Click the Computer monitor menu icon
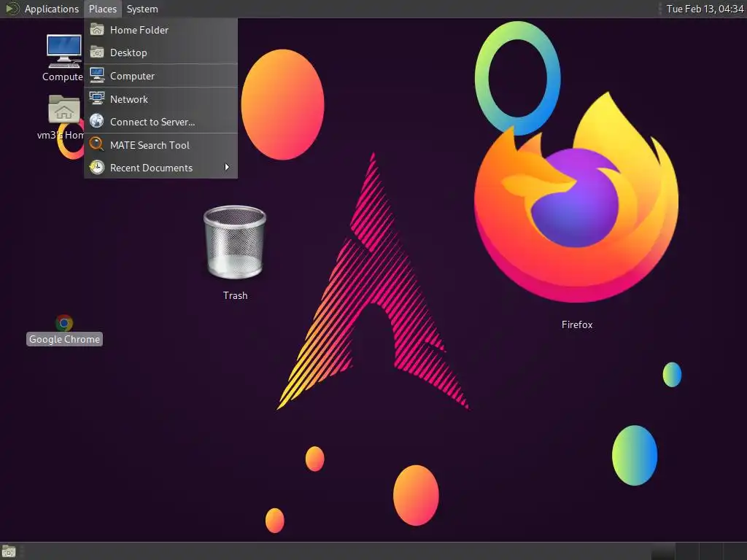The image size is (747, 560). coord(97,76)
